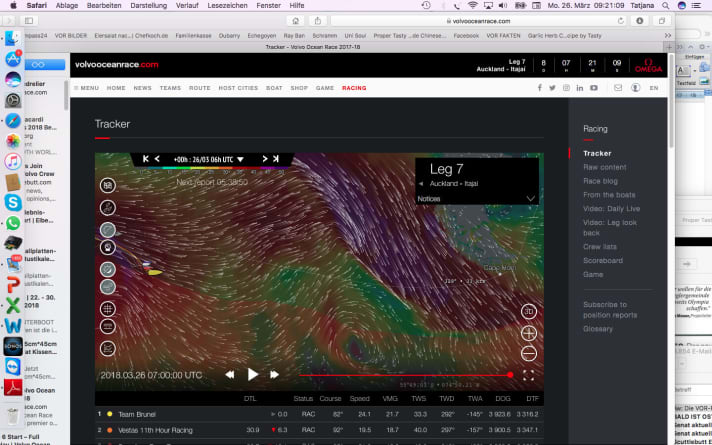Rewind the tracker playback
Image resolution: width=712 pixels, height=445 pixels.
(x=230, y=375)
